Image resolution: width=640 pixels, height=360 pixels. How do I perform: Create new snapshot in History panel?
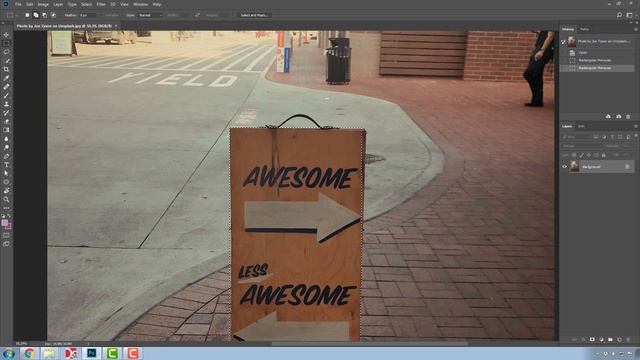[x=618, y=117]
